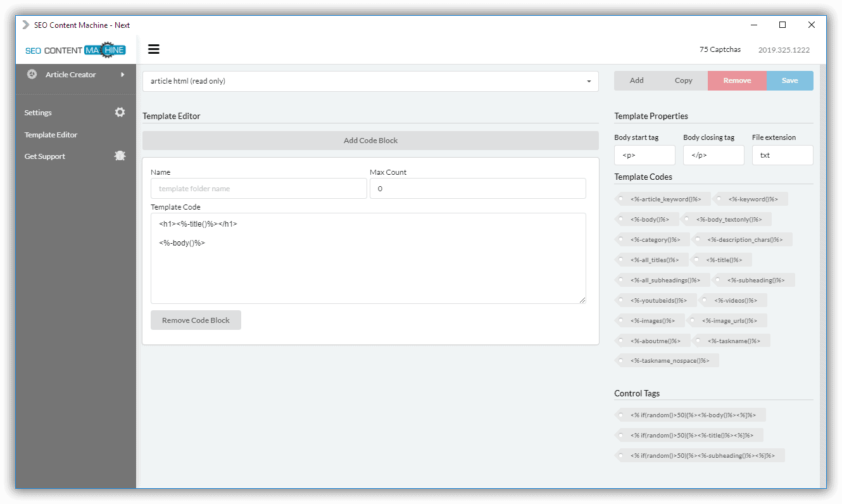This screenshot has width=842, height=504.
Task: Insert the body_textonly code tag
Action: tap(727, 220)
